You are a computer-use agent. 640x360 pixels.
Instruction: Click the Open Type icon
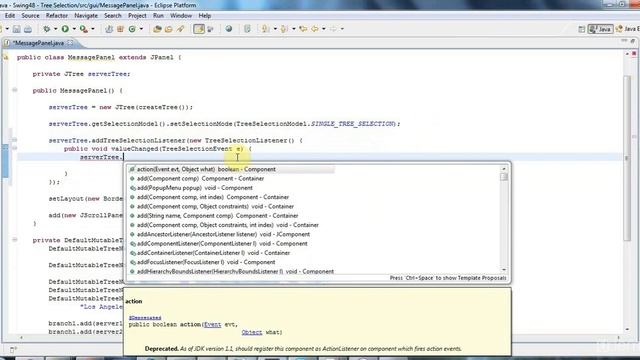point(157,29)
